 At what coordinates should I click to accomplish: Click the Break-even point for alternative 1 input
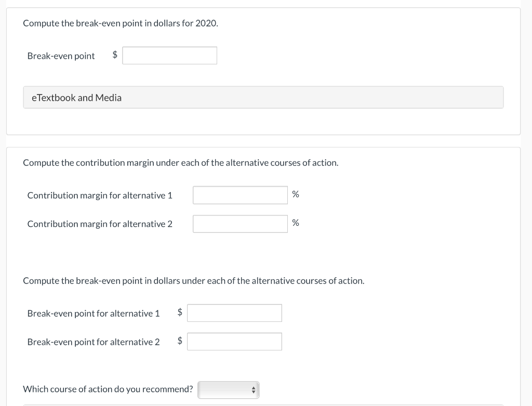(x=234, y=313)
